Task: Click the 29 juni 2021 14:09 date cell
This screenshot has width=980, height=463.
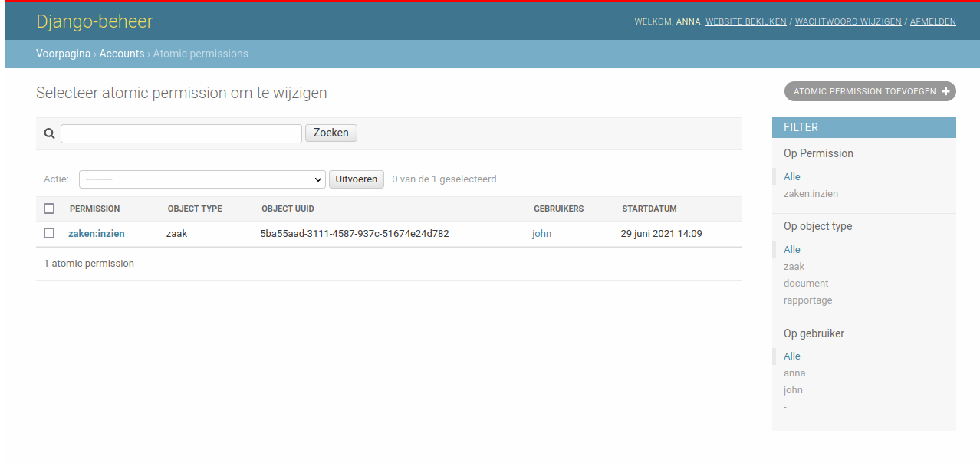Action: (x=661, y=234)
